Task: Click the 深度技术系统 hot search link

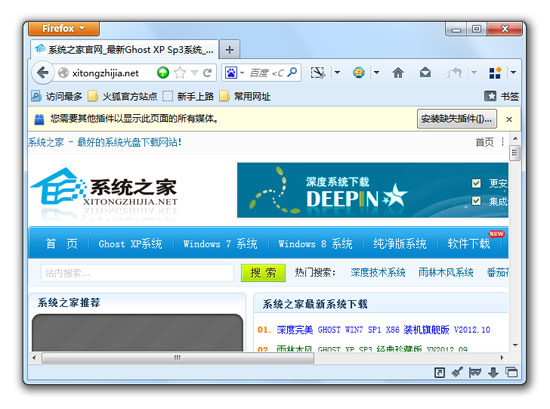Action: [x=378, y=272]
